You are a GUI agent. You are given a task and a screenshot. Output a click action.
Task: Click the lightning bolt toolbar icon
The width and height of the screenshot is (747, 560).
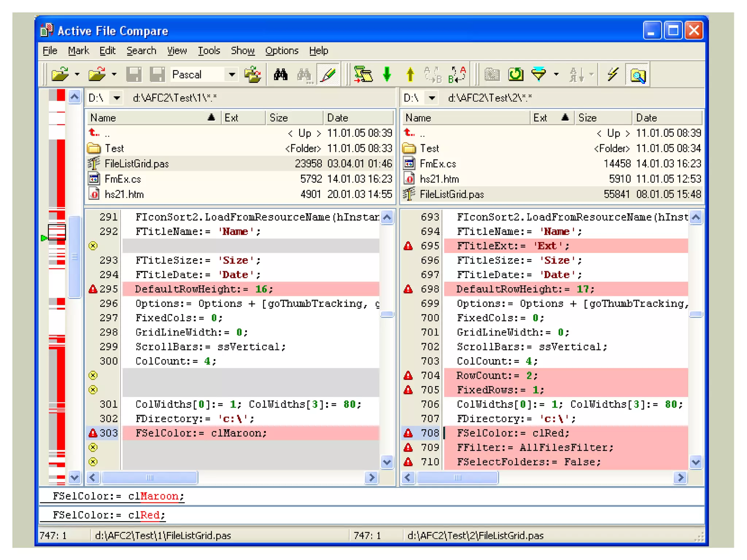click(x=612, y=75)
